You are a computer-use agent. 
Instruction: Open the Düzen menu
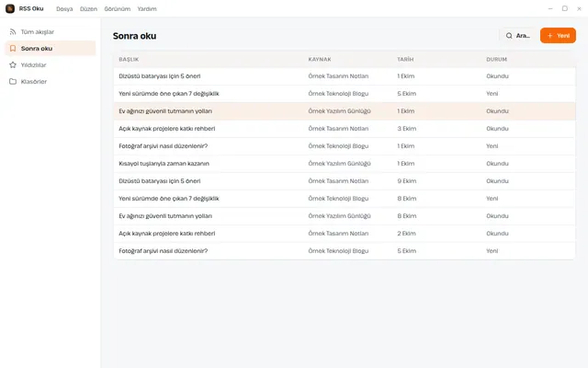(x=88, y=9)
